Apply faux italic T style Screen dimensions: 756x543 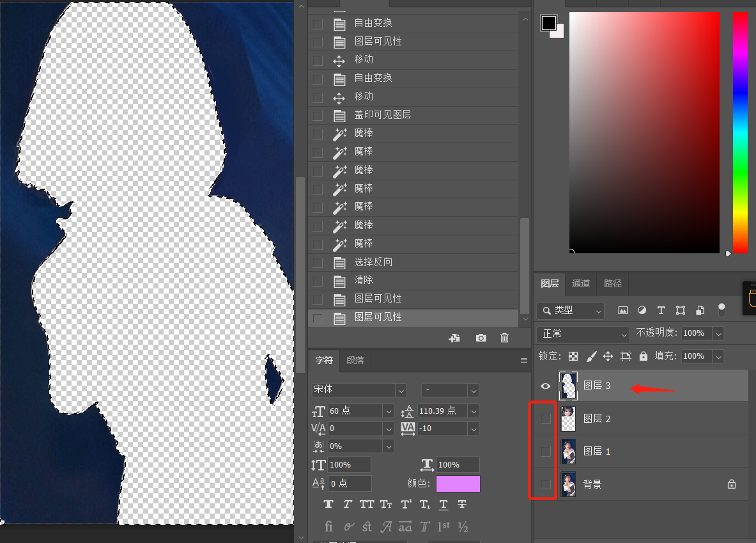[347, 504]
